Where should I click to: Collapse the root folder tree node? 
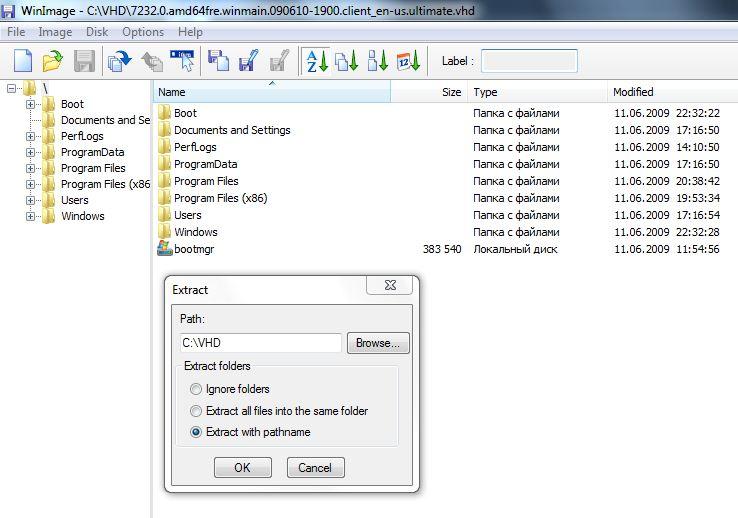tap(12, 88)
